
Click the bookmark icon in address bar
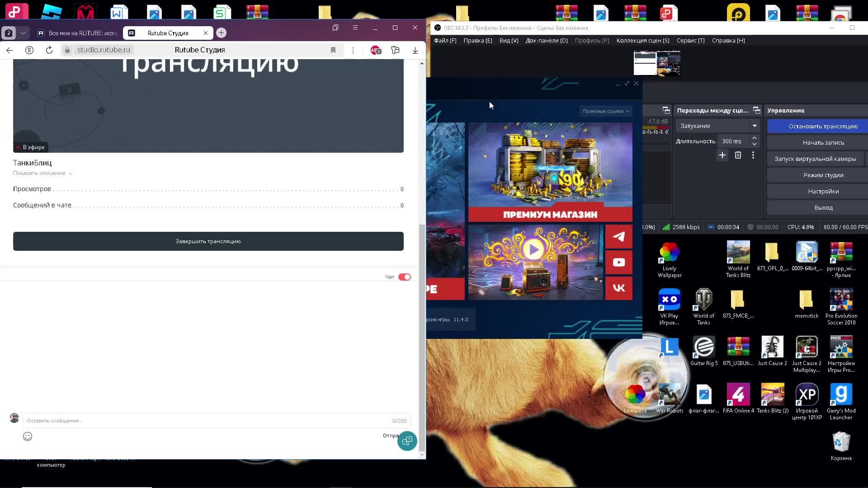pos(333,50)
